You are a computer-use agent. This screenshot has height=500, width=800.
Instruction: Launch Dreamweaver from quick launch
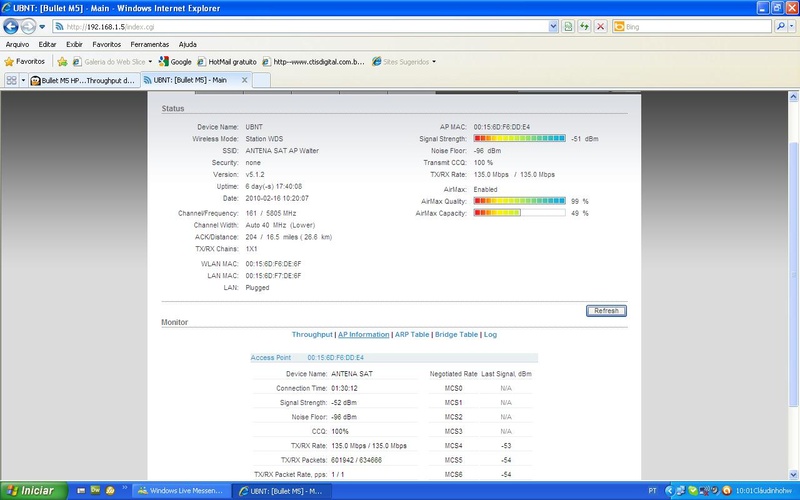(95, 490)
